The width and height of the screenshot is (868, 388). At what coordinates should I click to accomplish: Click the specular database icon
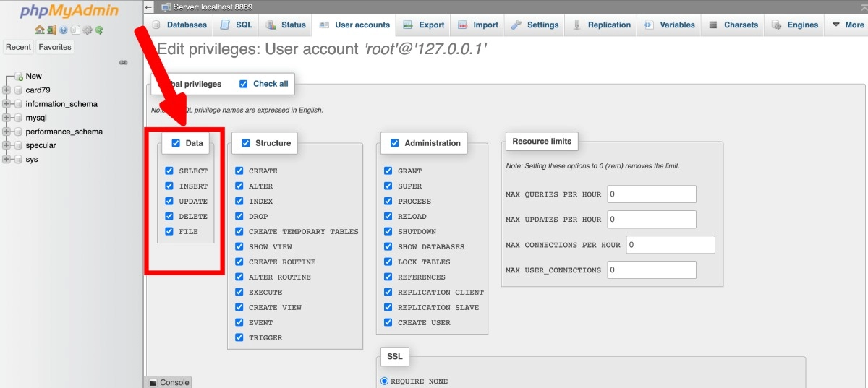click(x=17, y=145)
